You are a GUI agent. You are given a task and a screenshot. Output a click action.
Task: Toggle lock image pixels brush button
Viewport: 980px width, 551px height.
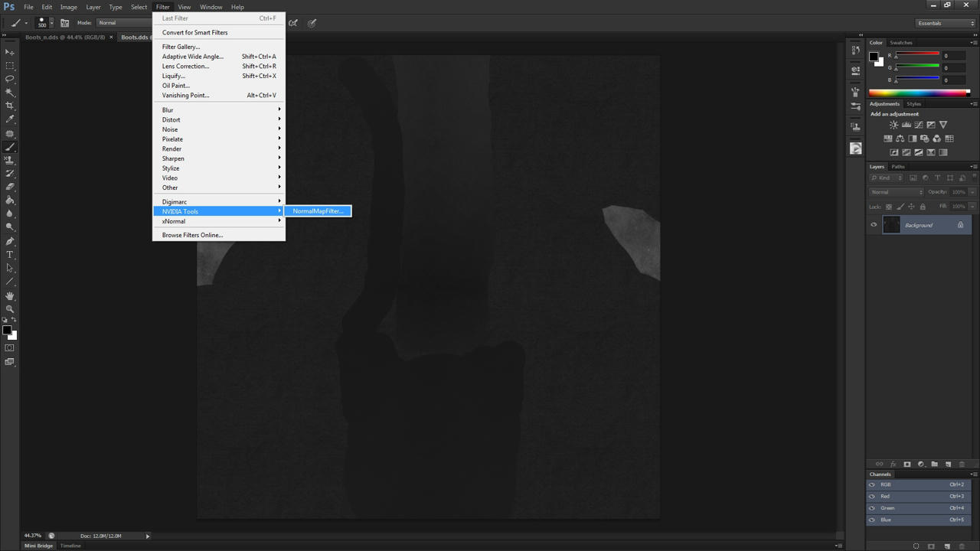point(900,207)
